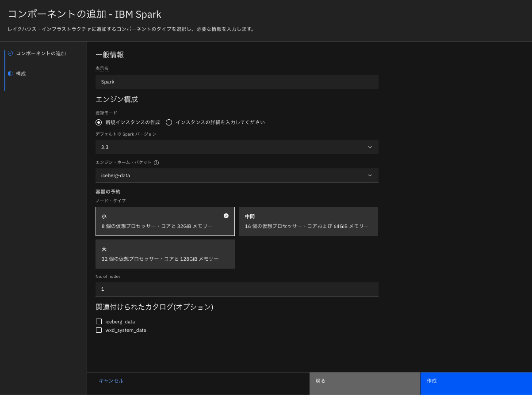Click the 作成 button
The image size is (532, 395).
point(476,384)
